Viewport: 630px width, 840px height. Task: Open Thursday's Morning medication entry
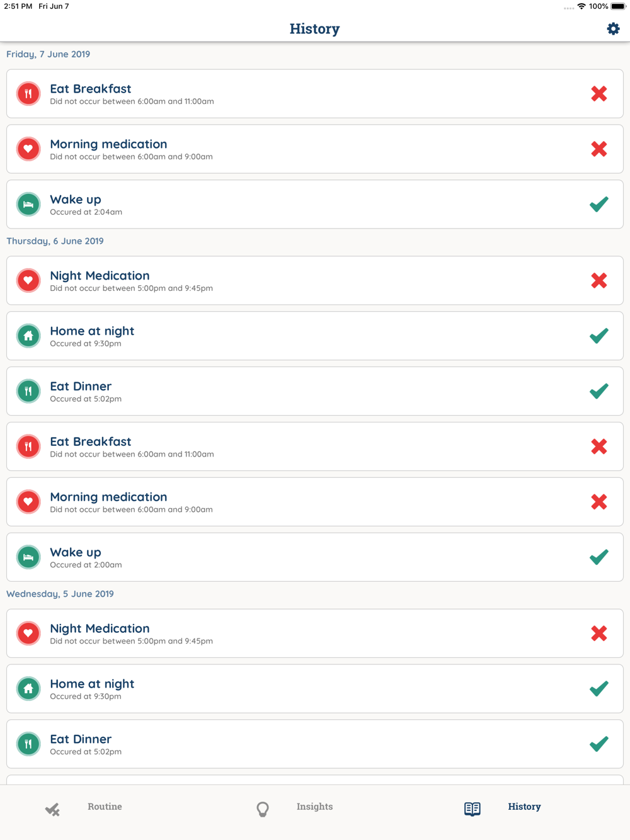click(x=315, y=502)
